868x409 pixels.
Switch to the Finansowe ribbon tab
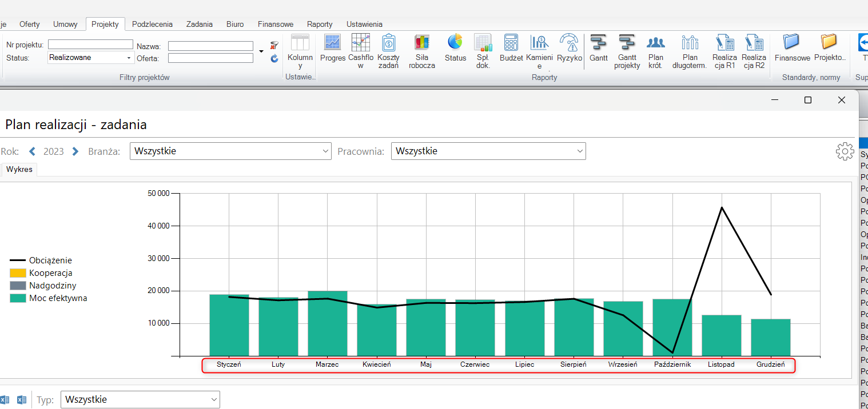point(276,24)
